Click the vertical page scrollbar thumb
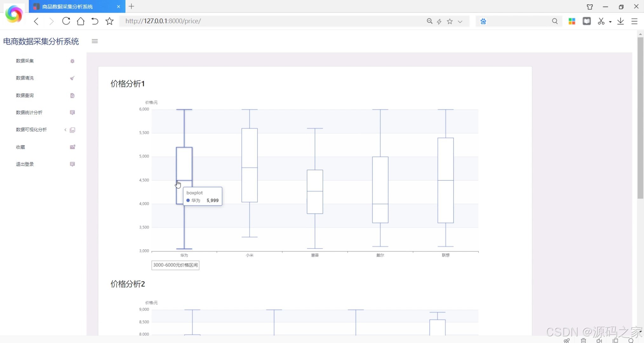The width and height of the screenshot is (644, 343). 640,118
